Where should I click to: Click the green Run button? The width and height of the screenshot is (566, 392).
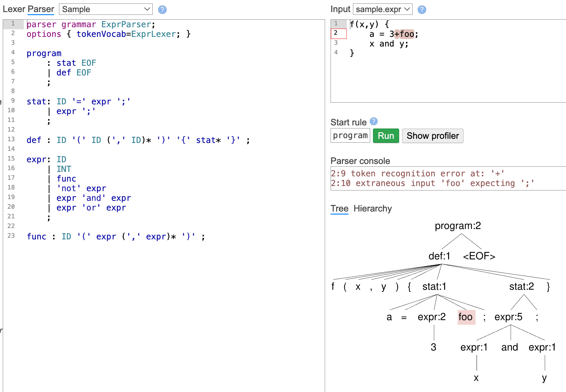tap(386, 136)
